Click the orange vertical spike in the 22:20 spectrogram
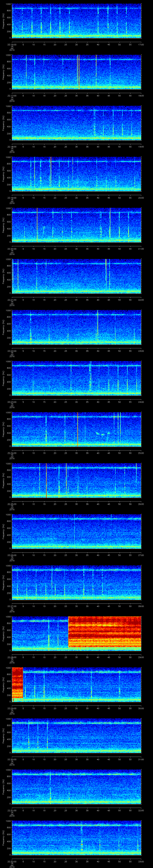This screenshot has width=153, height=868. click(x=37, y=225)
